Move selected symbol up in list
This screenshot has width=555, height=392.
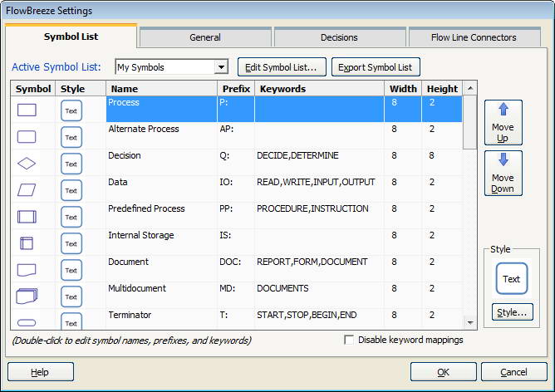coord(503,122)
